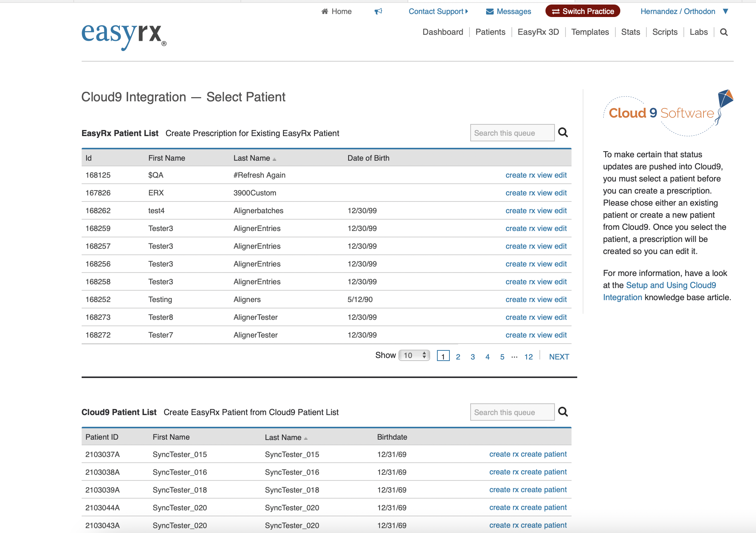Sort Cloud9 list by Last Name
756x533 pixels.
[286, 437]
